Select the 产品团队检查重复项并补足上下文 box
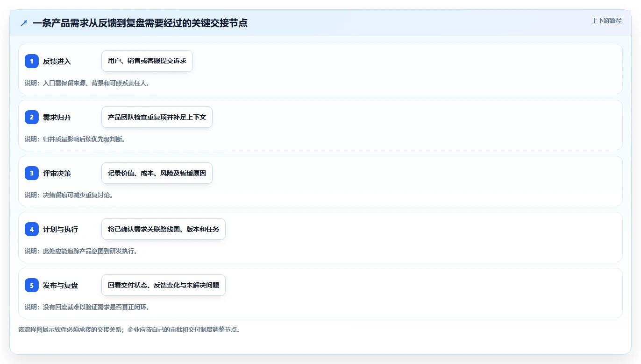The image size is (641, 364). coord(157,117)
